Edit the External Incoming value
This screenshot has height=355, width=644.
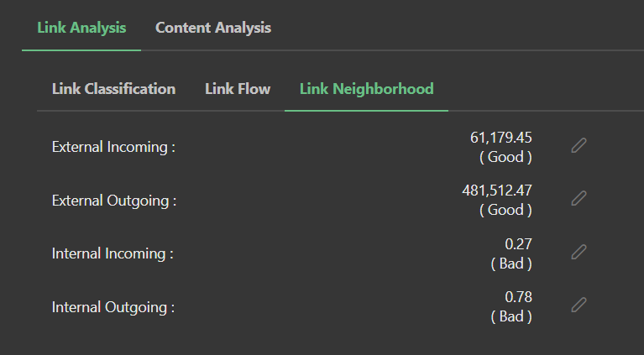579,145
